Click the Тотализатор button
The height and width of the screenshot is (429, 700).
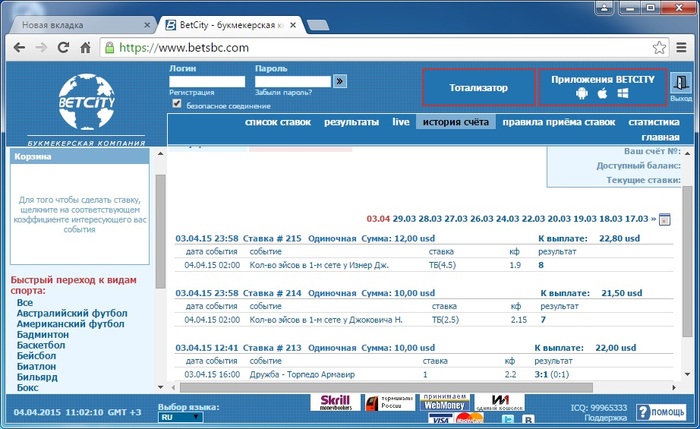pos(479,87)
